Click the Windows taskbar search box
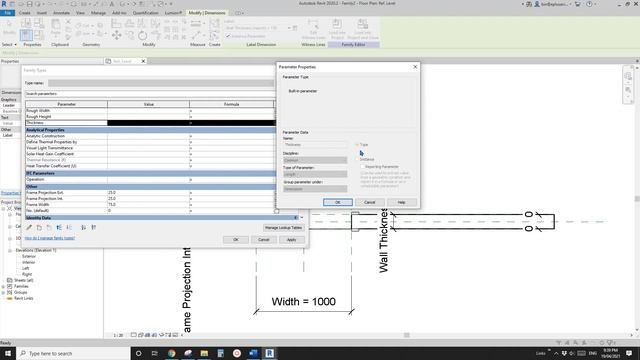The image size is (640, 360). click(x=73, y=353)
